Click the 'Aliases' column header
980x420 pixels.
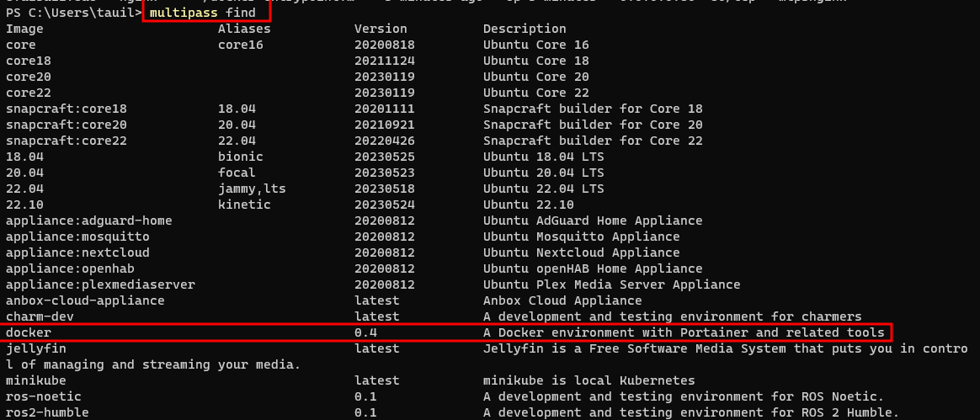244,29
